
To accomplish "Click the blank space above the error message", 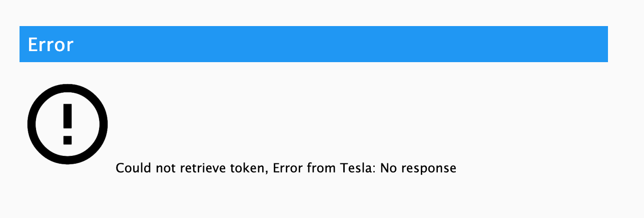I will click(350, 115).
